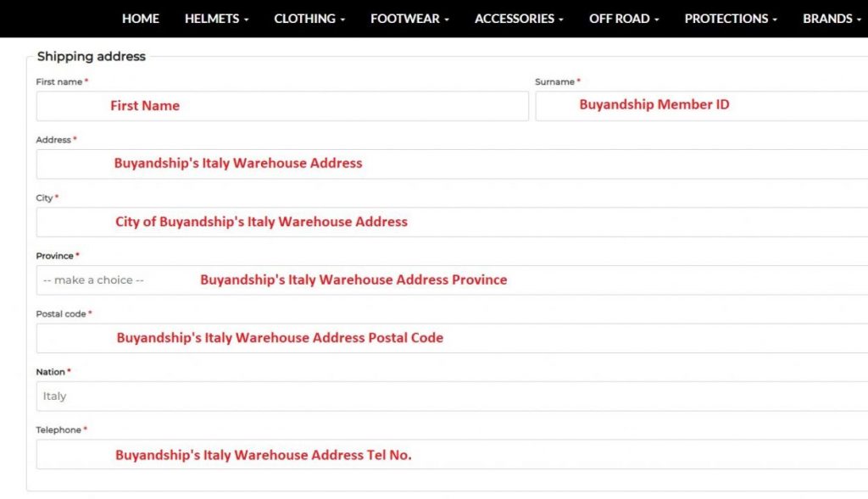
Task: Focus the Address input field
Action: [x=452, y=164]
